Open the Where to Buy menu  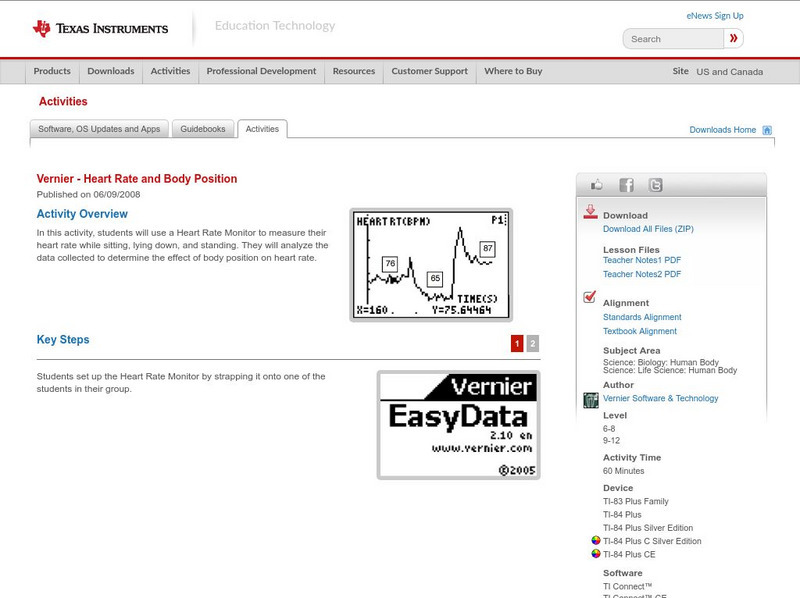pos(513,71)
